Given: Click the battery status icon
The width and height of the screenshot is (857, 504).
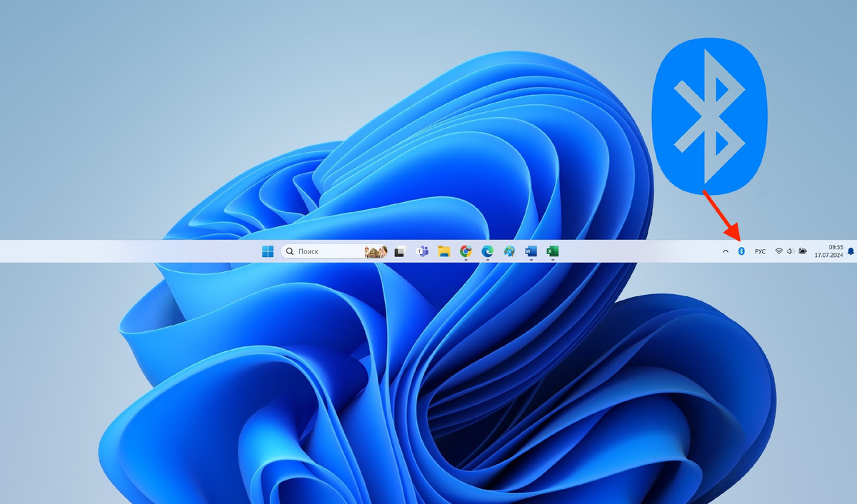Looking at the screenshot, I should (803, 251).
